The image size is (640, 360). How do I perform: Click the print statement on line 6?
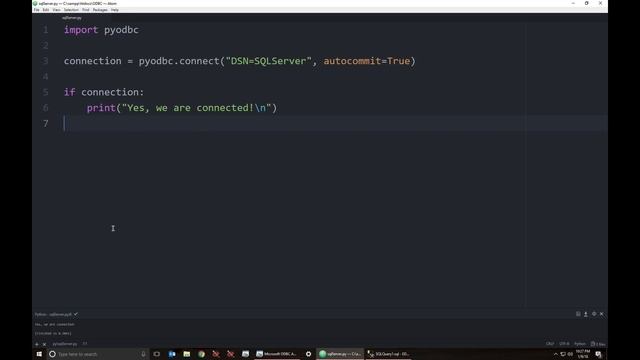(x=182, y=108)
